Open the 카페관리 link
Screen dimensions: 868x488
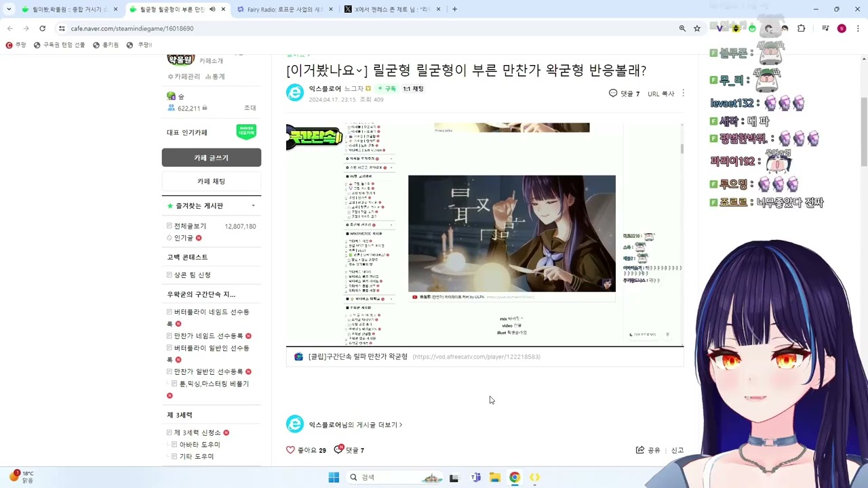(x=184, y=77)
